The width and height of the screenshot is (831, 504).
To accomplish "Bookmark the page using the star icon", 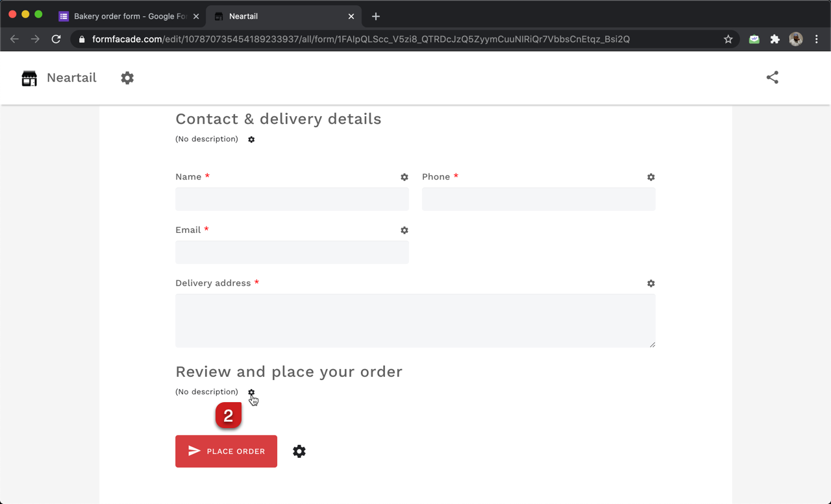I will point(728,39).
